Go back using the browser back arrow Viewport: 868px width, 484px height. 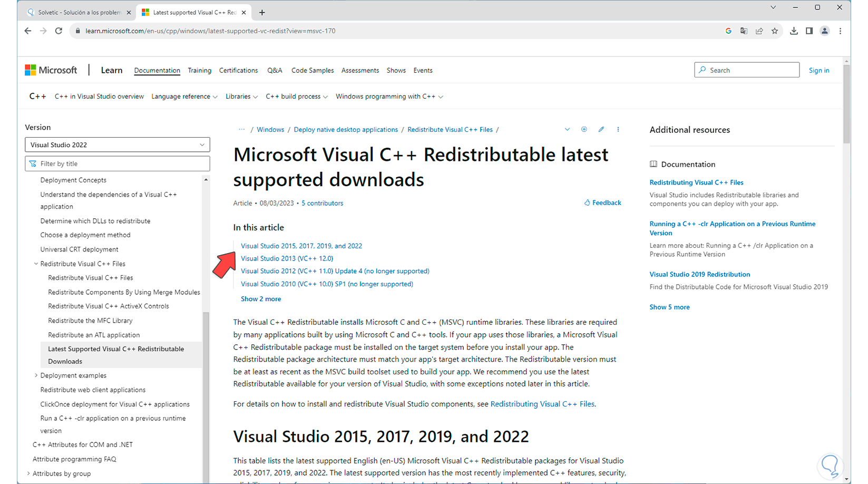click(x=28, y=31)
